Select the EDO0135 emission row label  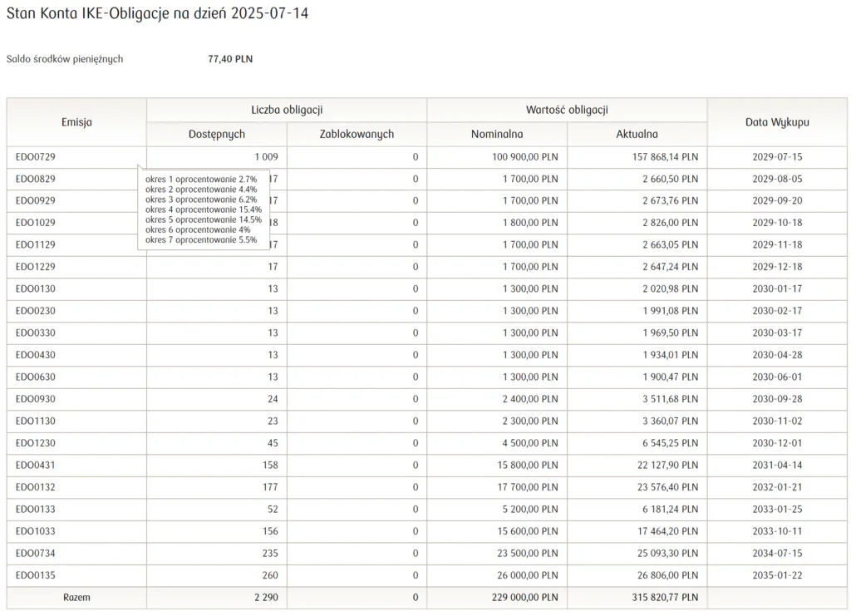click(x=36, y=575)
